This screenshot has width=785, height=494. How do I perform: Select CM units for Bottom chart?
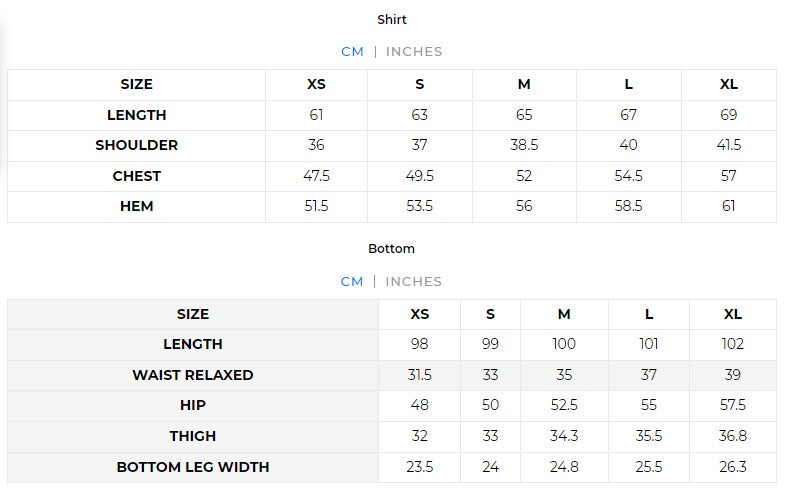click(352, 281)
